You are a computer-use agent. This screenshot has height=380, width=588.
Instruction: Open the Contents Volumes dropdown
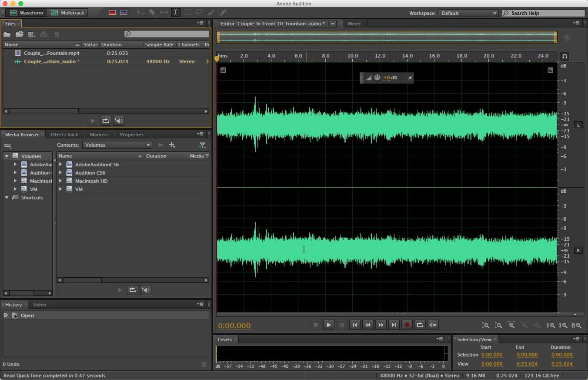pyautogui.click(x=117, y=145)
